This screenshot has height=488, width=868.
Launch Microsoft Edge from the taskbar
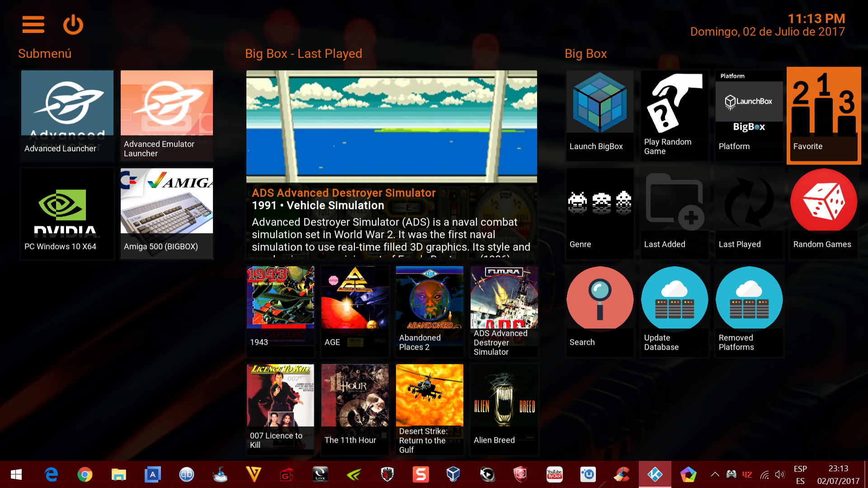coord(51,474)
